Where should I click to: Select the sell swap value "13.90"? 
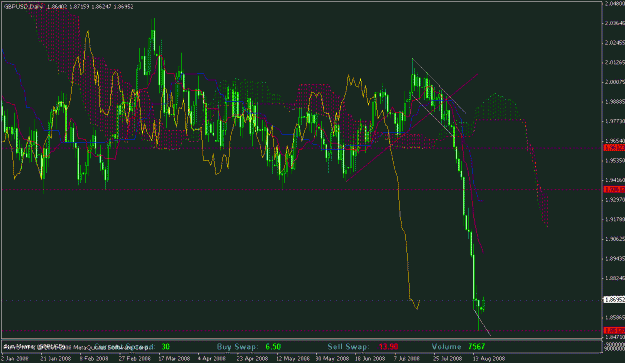(x=388, y=347)
